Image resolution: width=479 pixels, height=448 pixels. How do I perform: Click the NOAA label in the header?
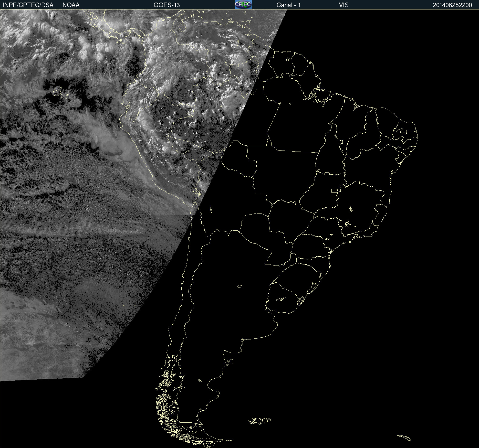pos(71,5)
